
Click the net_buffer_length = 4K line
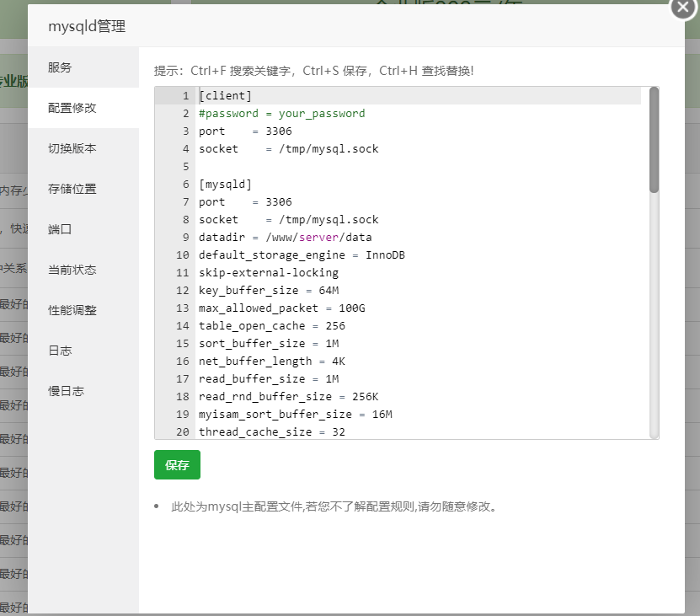[x=272, y=361]
